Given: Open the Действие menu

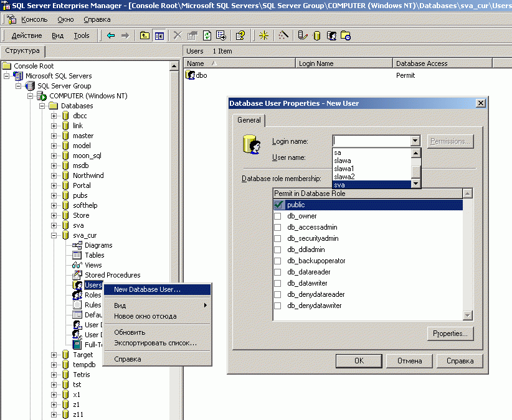Looking at the screenshot, I should click(27, 35).
